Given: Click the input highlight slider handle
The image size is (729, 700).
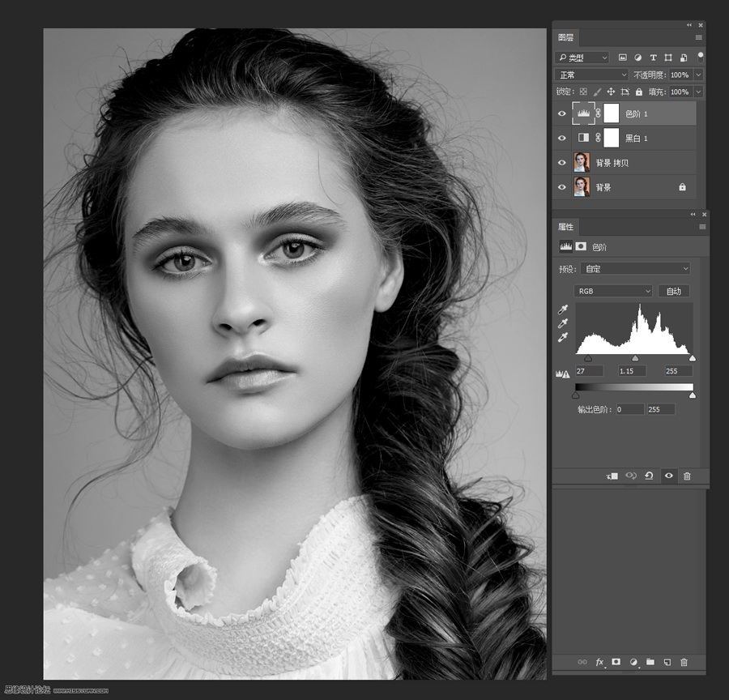Looking at the screenshot, I should 693,358.
